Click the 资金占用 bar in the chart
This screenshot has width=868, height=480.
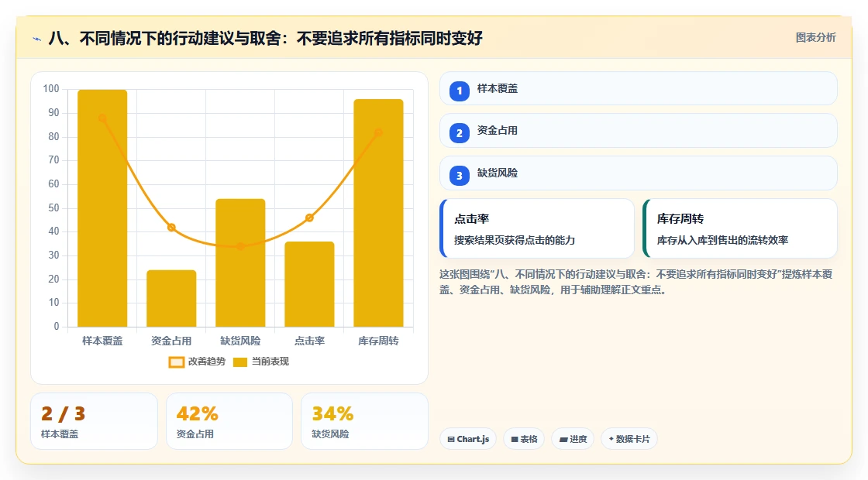coord(171,298)
